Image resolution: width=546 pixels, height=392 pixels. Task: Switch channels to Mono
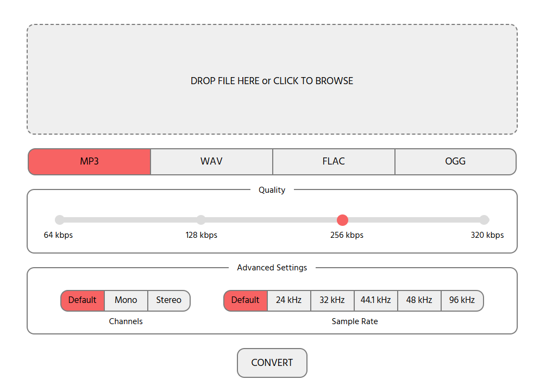coord(126,300)
